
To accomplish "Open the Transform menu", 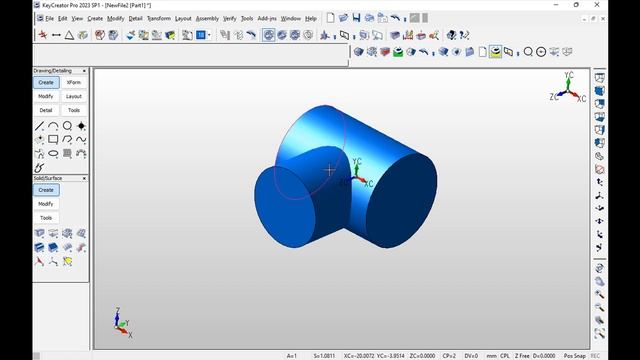I will (x=159, y=18).
